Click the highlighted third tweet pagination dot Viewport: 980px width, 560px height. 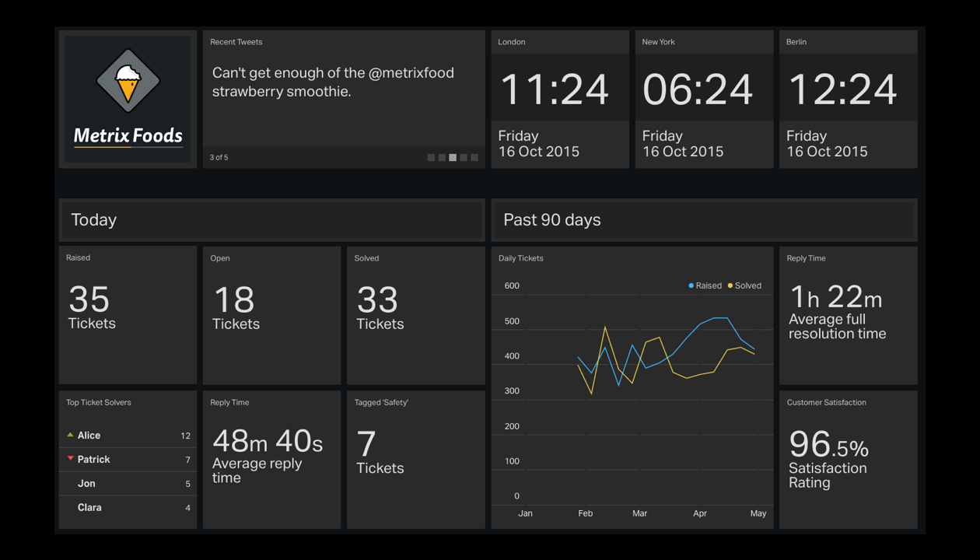453,158
